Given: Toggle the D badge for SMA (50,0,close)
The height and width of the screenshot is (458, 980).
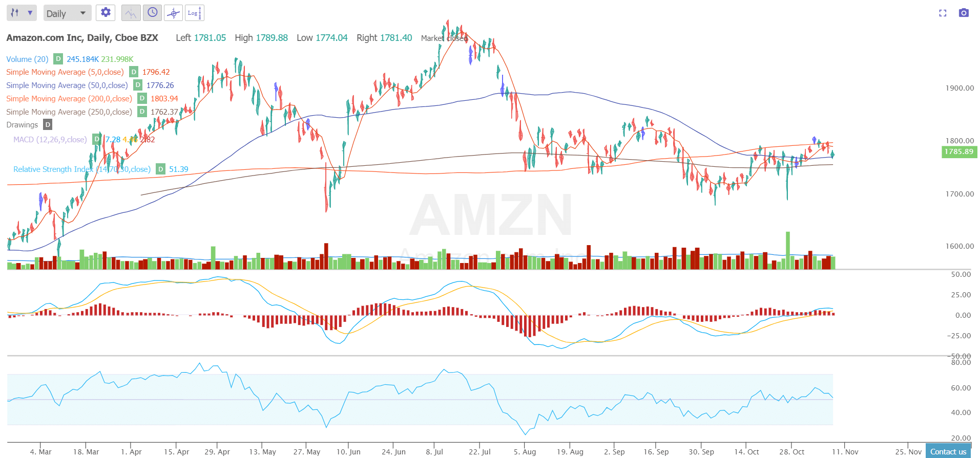Looking at the screenshot, I should click(138, 85).
